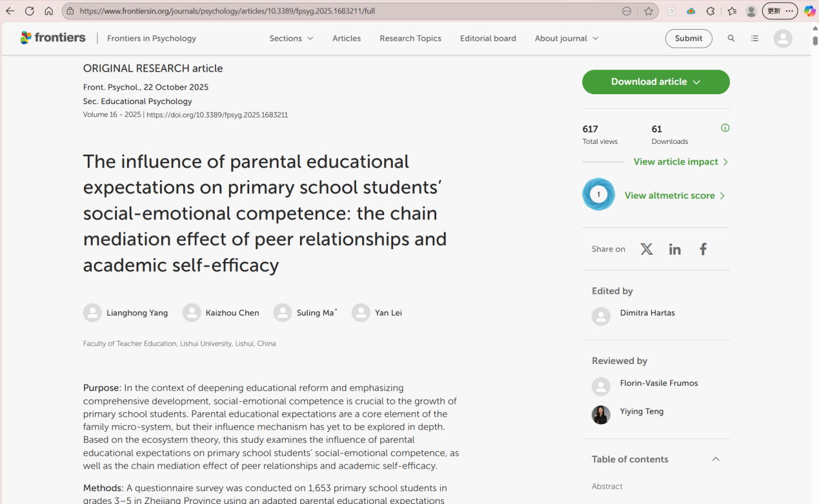Click the Submit button

point(688,39)
